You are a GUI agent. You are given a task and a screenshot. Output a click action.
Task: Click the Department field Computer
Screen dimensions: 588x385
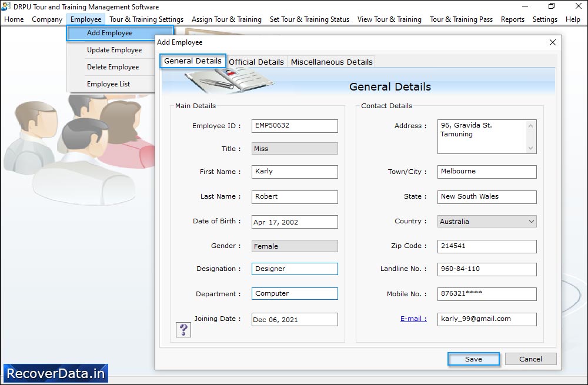[x=295, y=293]
